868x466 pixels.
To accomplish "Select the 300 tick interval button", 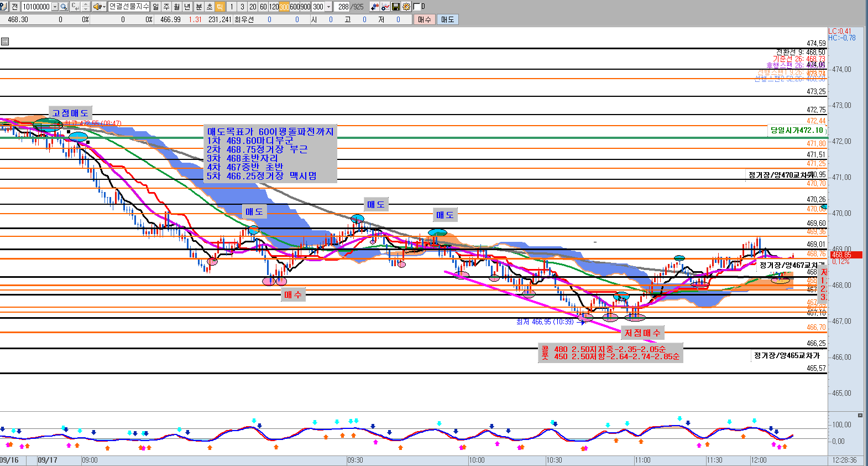I will (x=284, y=7).
